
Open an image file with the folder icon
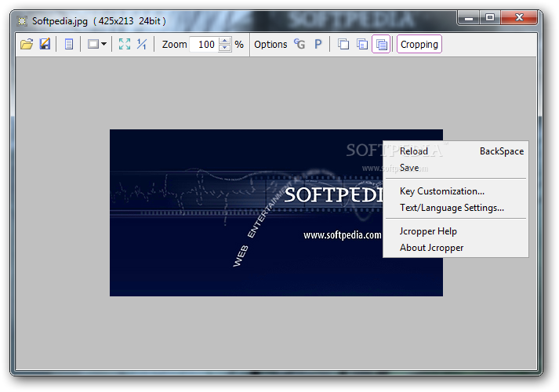pos(27,44)
